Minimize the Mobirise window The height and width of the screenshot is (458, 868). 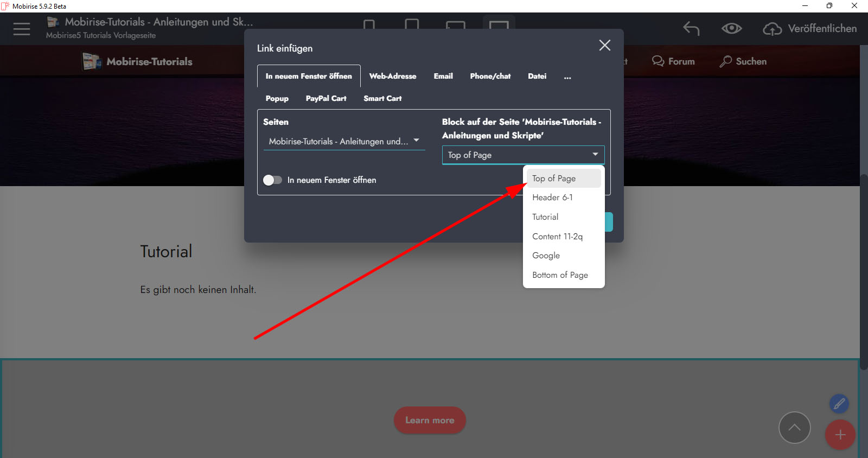pos(805,6)
